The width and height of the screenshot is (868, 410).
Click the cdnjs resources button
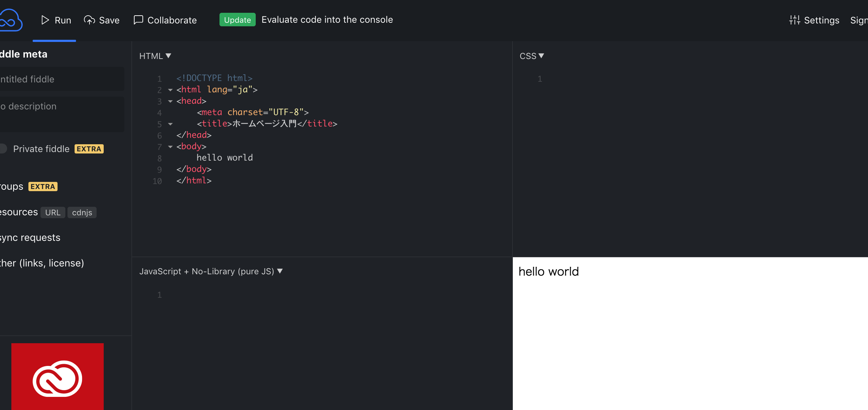[x=82, y=212]
